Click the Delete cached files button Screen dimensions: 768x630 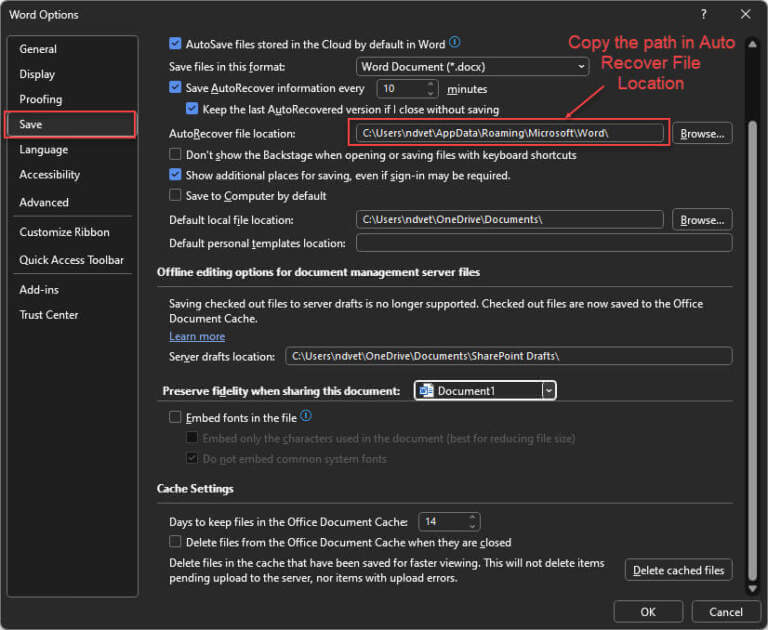pyautogui.click(x=678, y=570)
